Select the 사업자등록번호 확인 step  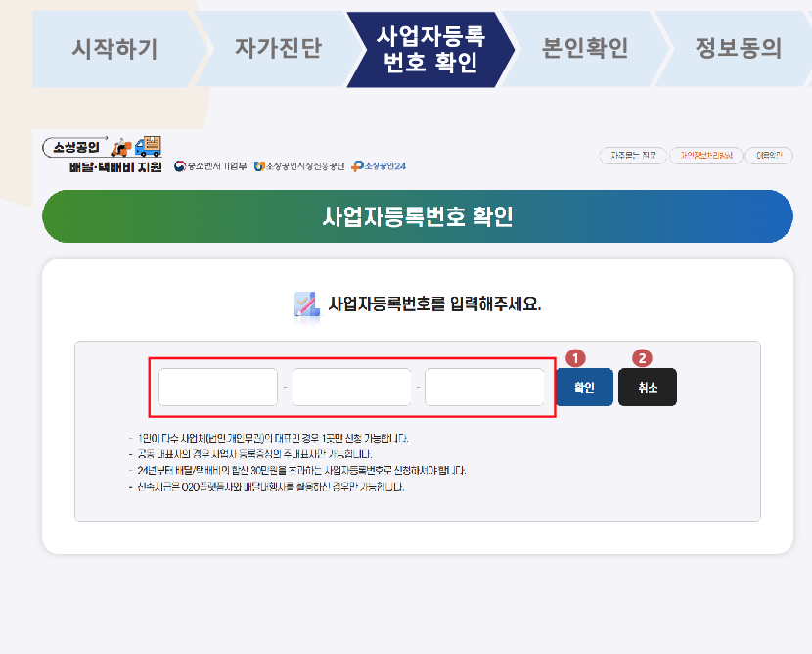tap(430, 49)
